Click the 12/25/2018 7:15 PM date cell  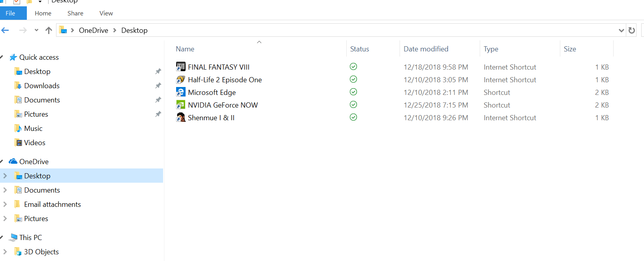(436, 105)
